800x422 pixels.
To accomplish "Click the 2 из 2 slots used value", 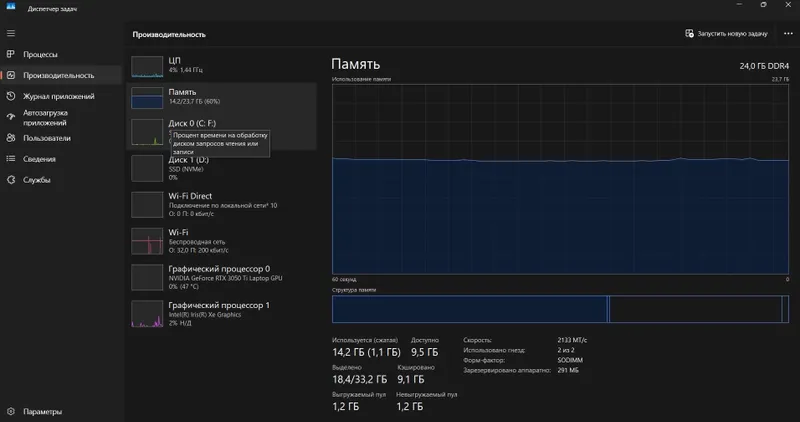I will click(x=566, y=350).
